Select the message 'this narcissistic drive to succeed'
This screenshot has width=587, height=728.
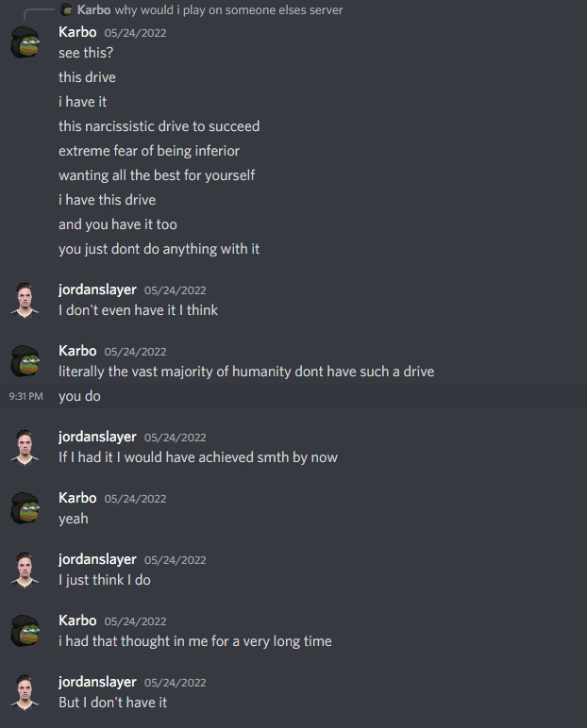[x=159, y=126]
